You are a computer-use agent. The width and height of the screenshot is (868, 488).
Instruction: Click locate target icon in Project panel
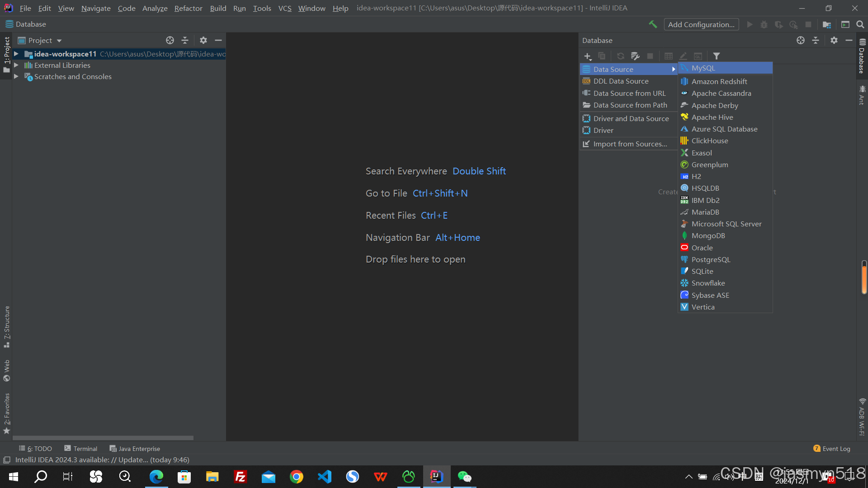[x=170, y=40]
